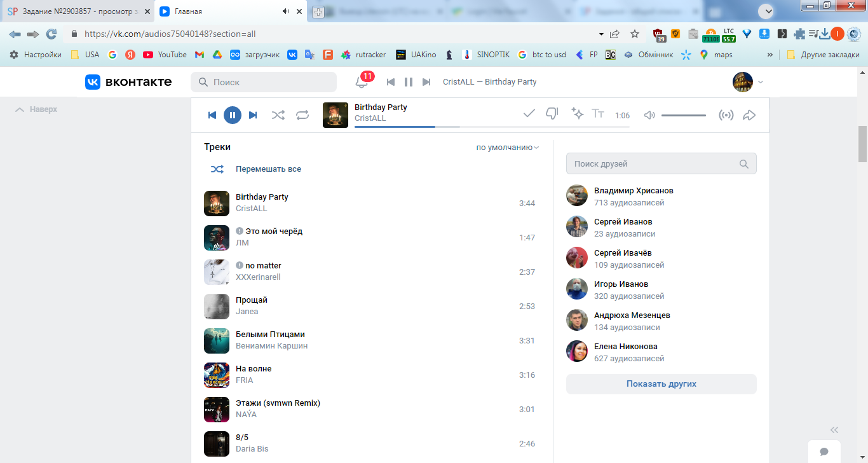Adjust the player volume slider

tap(684, 115)
